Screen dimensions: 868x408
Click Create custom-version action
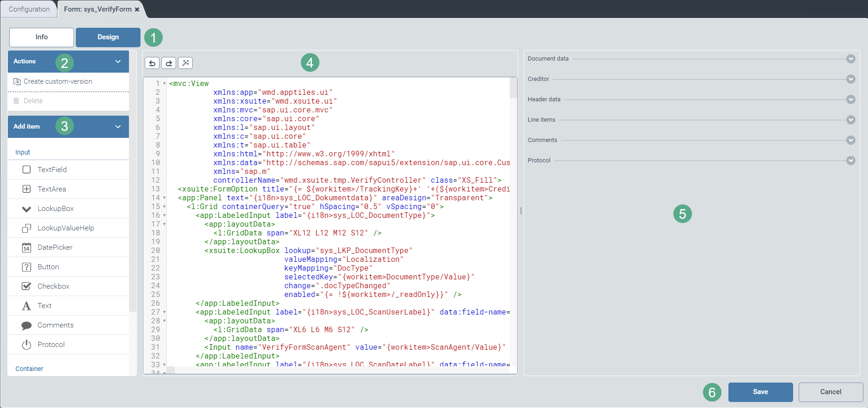tap(58, 81)
